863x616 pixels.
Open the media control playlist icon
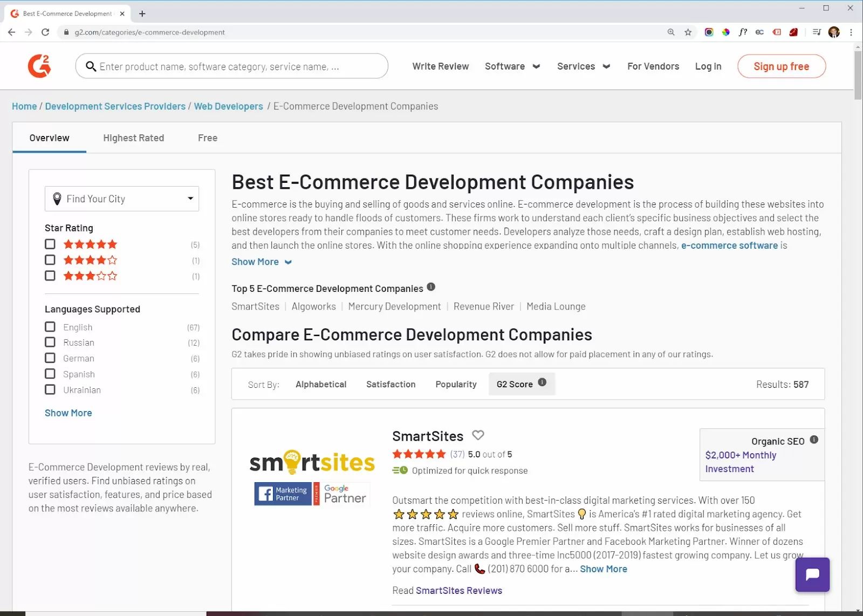click(817, 32)
